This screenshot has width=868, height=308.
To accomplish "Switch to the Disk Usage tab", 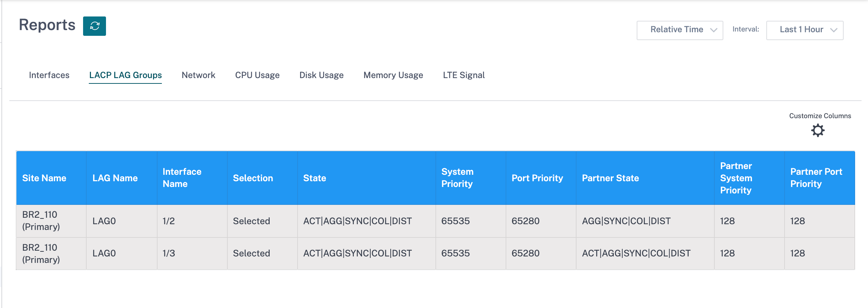I will coord(322,75).
